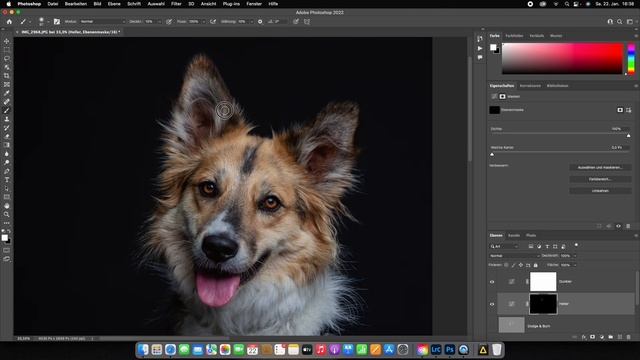
Task: Open the layer Deckkraft dropdown
Action: point(575,256)
